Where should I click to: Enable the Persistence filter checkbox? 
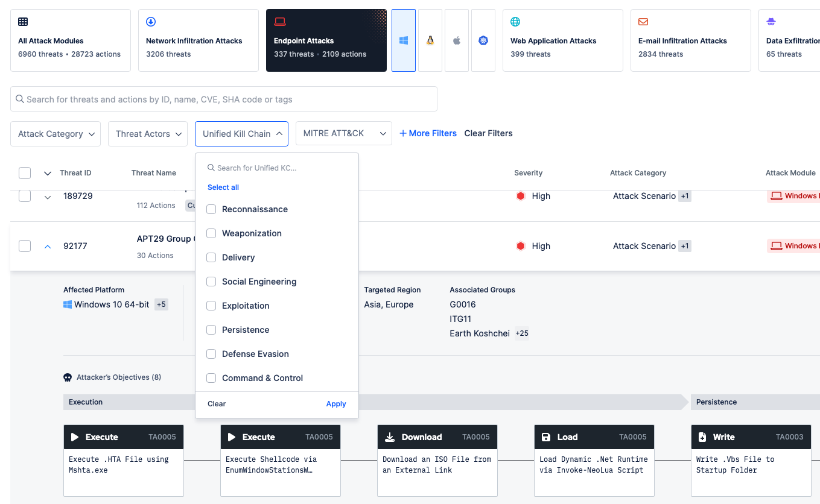click(211, 330)
